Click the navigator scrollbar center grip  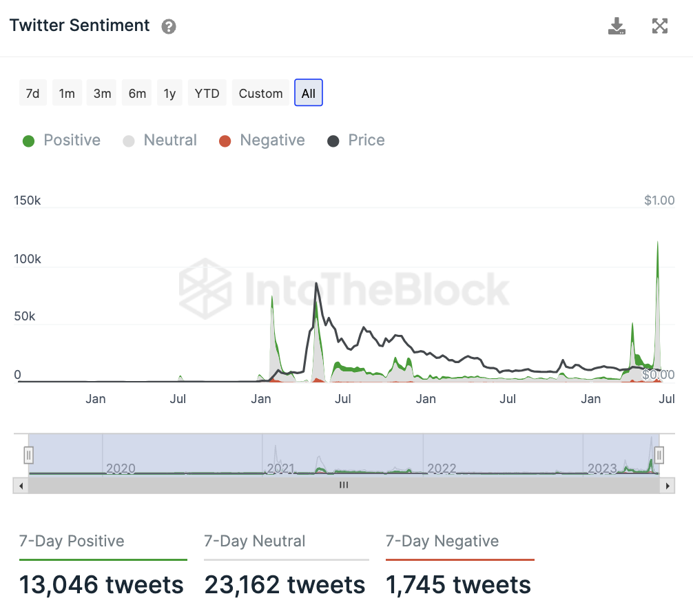(x=344, y=485)
